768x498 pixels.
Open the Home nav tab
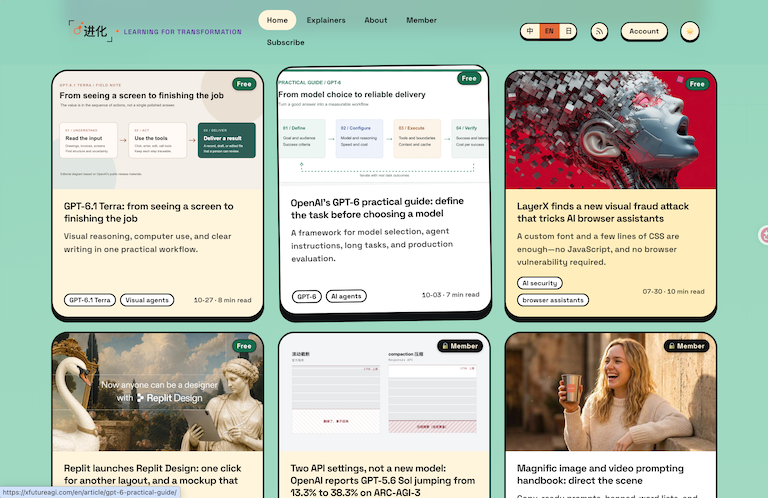277,20
